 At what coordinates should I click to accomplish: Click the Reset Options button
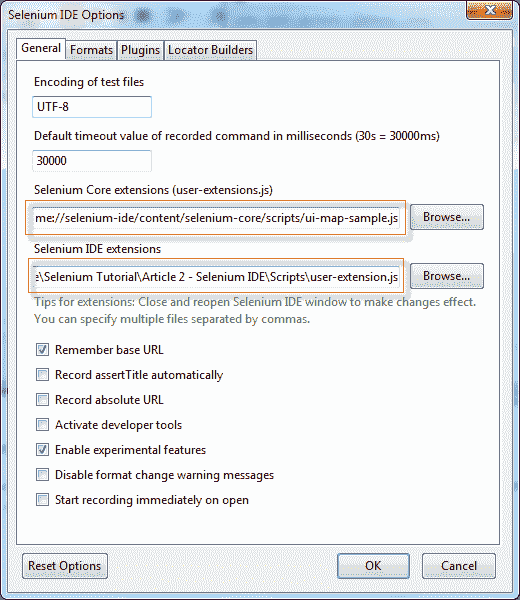click(x=65, y=566)
